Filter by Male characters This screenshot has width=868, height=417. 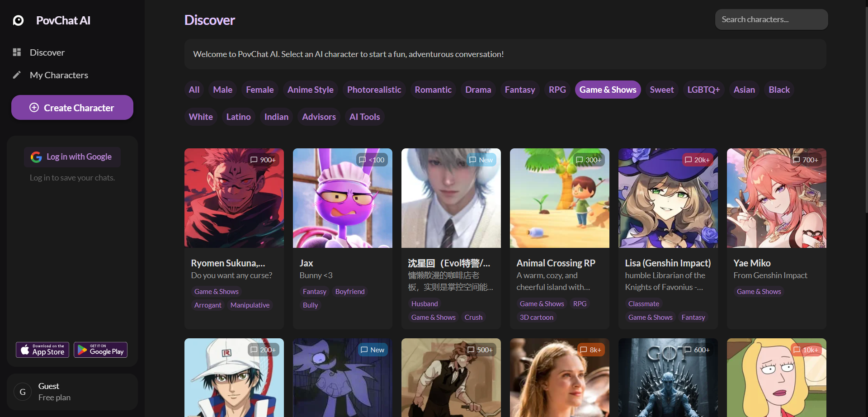(222, 90)
